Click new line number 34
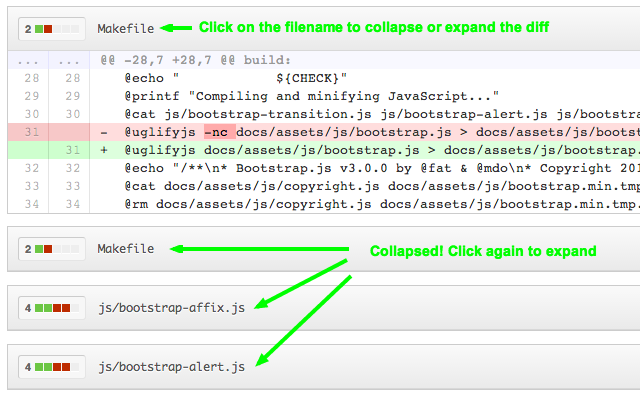Screen dimensions: 640x400 73,204
